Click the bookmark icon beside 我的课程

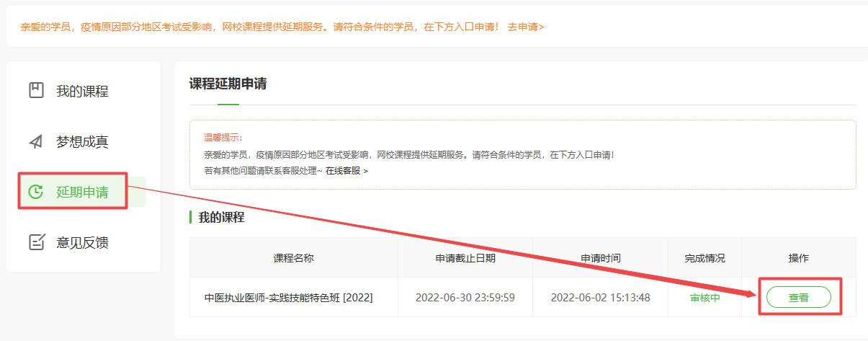[x=36, y=91]
